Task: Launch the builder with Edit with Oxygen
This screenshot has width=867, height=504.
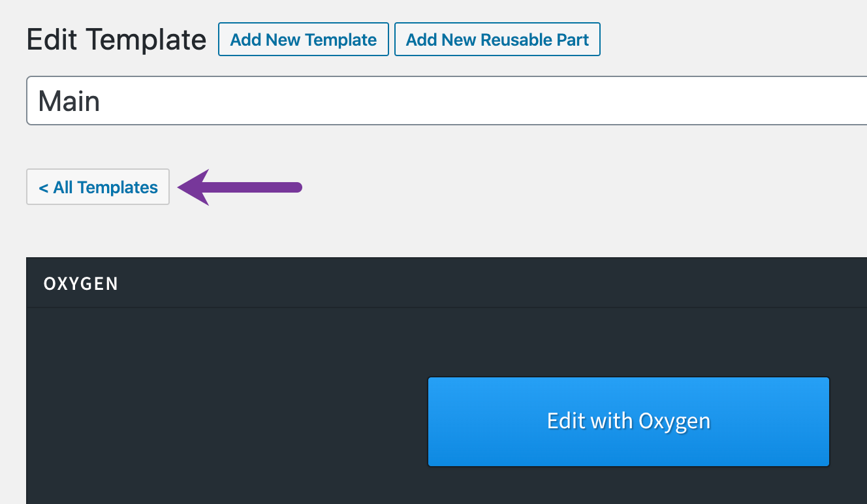Action: point(628,421)
